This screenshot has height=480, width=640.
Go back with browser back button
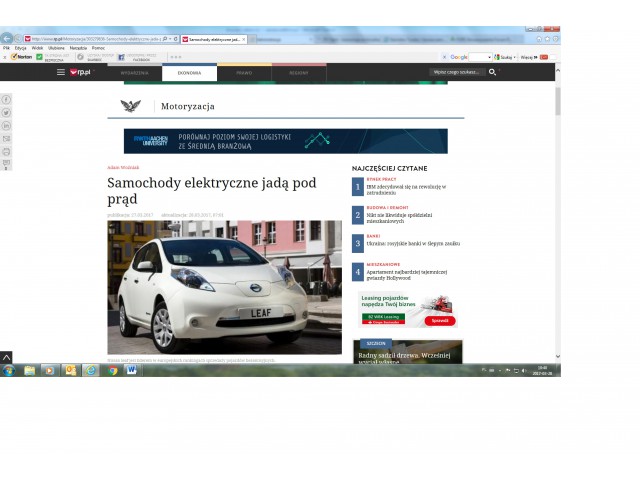click(7, 39)
